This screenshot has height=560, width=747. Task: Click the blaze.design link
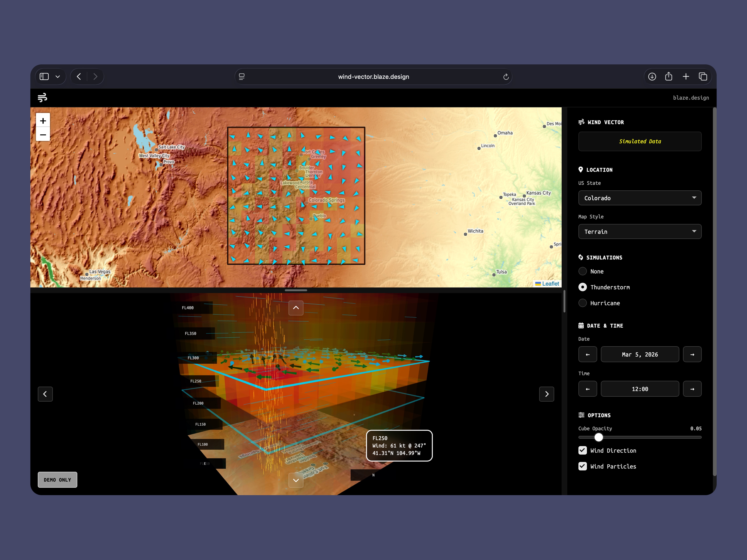coord(691,98)
